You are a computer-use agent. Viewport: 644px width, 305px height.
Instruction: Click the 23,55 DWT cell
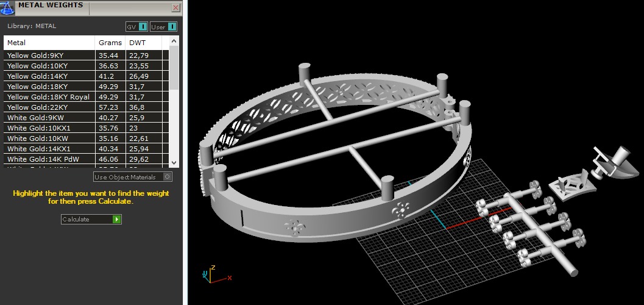[x=144, y=66]
